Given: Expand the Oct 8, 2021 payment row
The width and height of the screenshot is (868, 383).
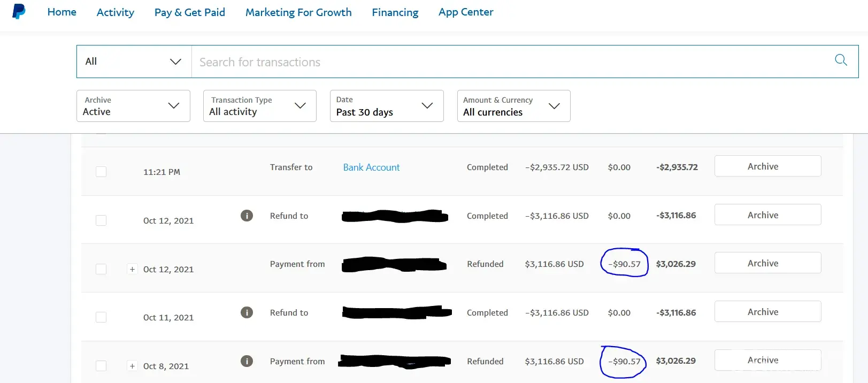Looking at the screenshot, I should (x=132, y=366).
